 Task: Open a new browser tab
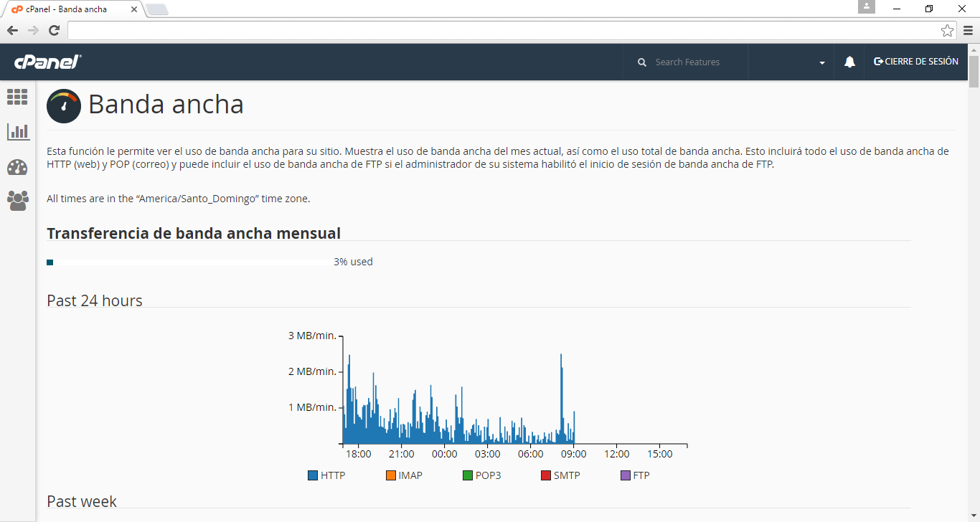[x=156, y=9]
